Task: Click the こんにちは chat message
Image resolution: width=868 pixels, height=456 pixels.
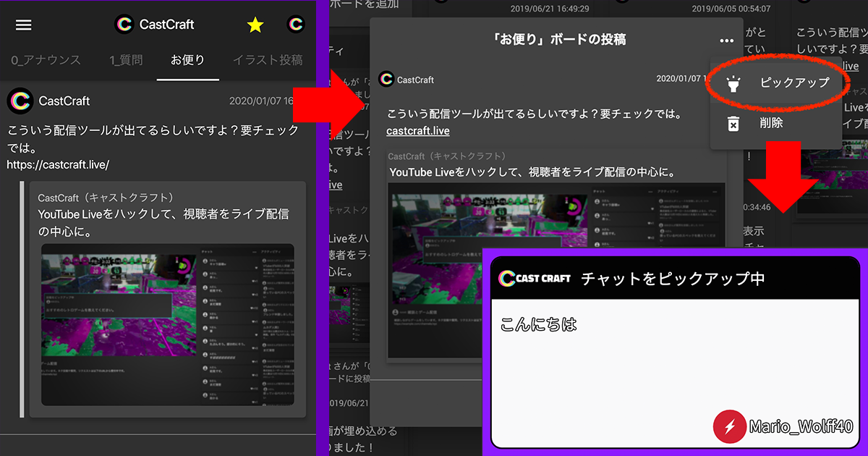Action: (539, 324)
